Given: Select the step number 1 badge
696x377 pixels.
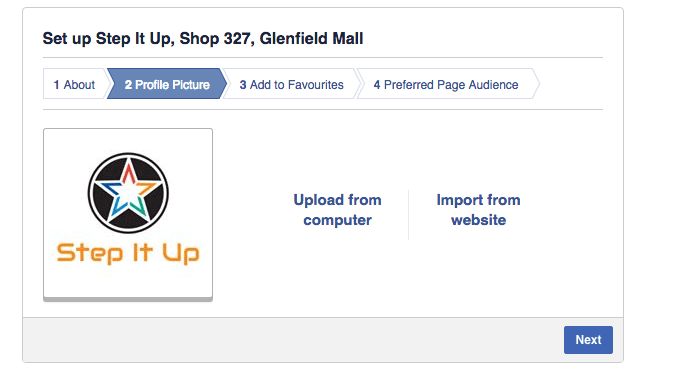Looking at the screenshot, I should [56, 84].
